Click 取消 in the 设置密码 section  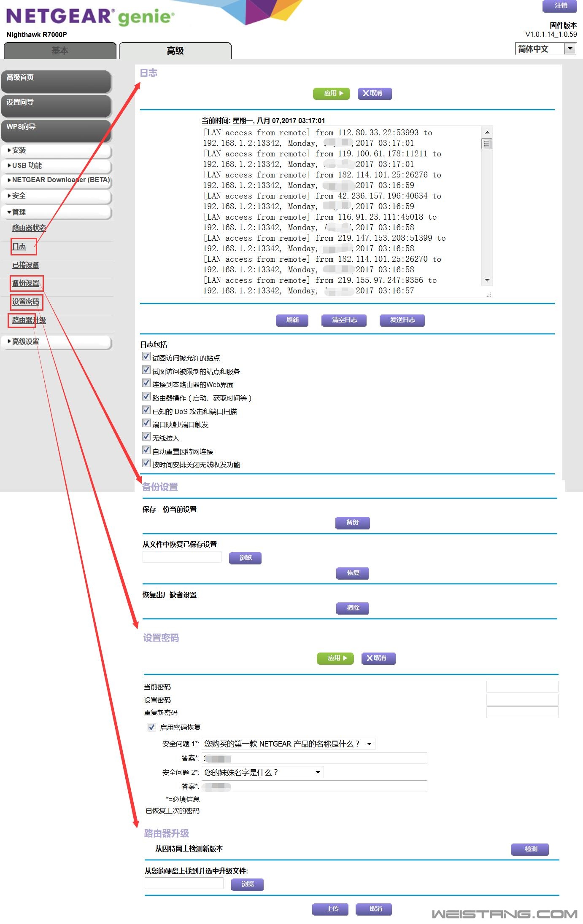click(378, 658)
